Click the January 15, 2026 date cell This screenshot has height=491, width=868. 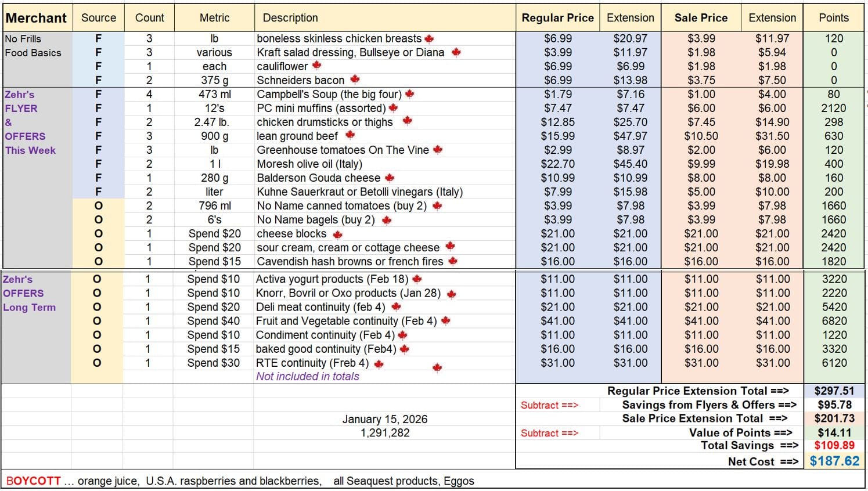(385, 419)
